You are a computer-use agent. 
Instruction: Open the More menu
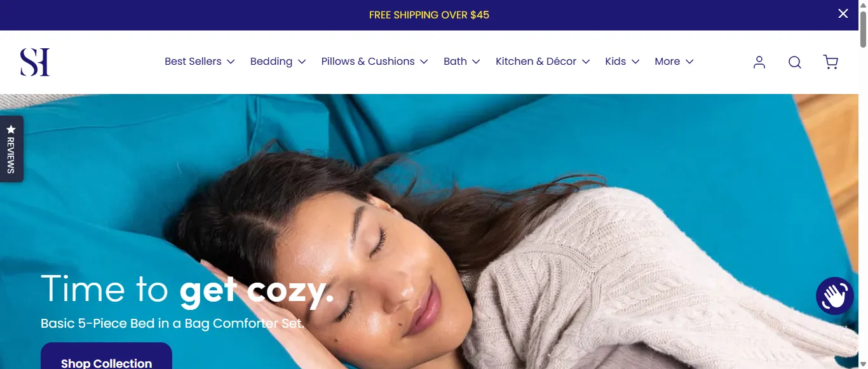click(x=674, y=62)
